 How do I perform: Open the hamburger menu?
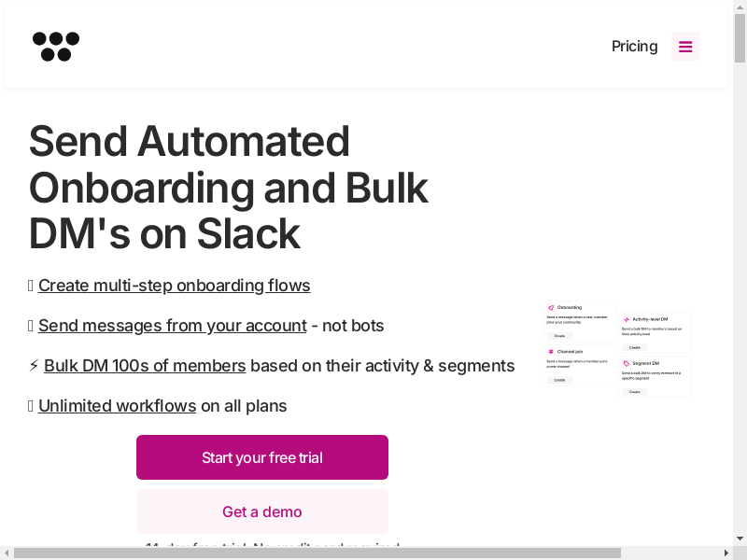click(x=685, y=47)
